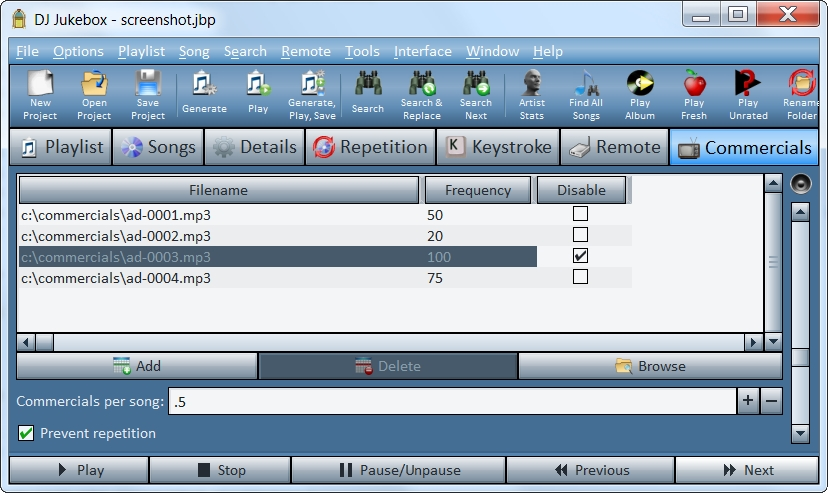Click the New Project toolbar icon
The height and width of the screenshot is (493, 828).
40,83
